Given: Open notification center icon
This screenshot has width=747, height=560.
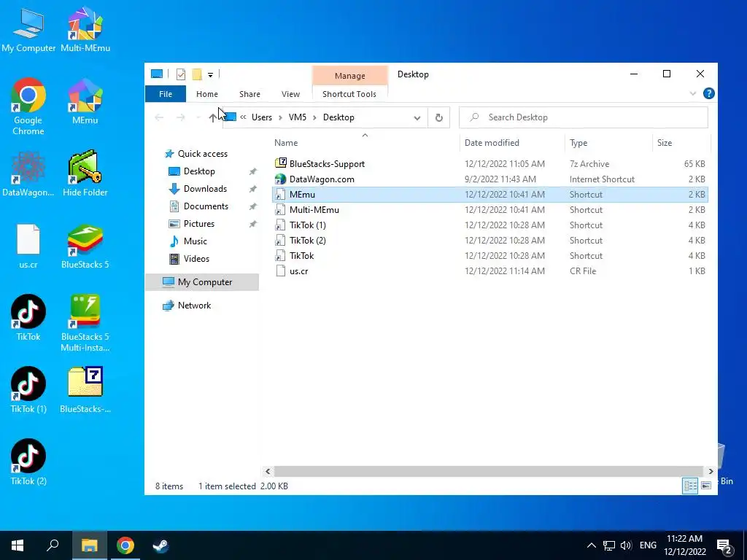Looking at the screenshot, I should pos(724,545).
